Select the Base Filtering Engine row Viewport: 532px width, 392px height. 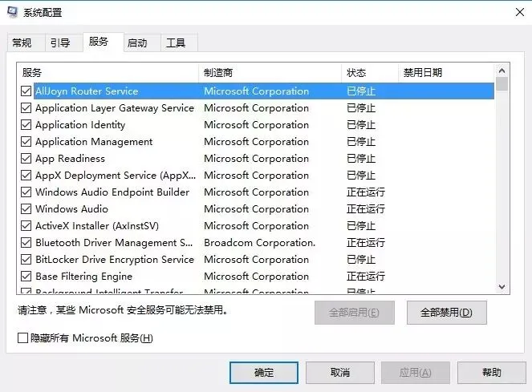(x=257, y=277)
